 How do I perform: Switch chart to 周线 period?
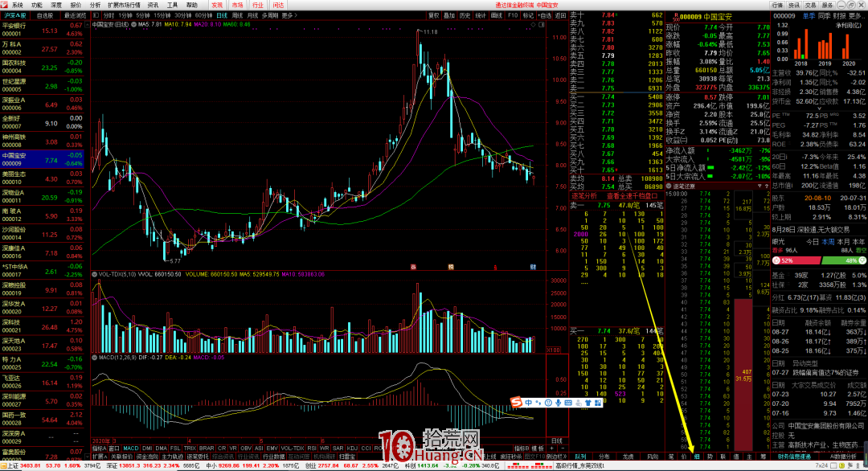(x=237, y=15)
